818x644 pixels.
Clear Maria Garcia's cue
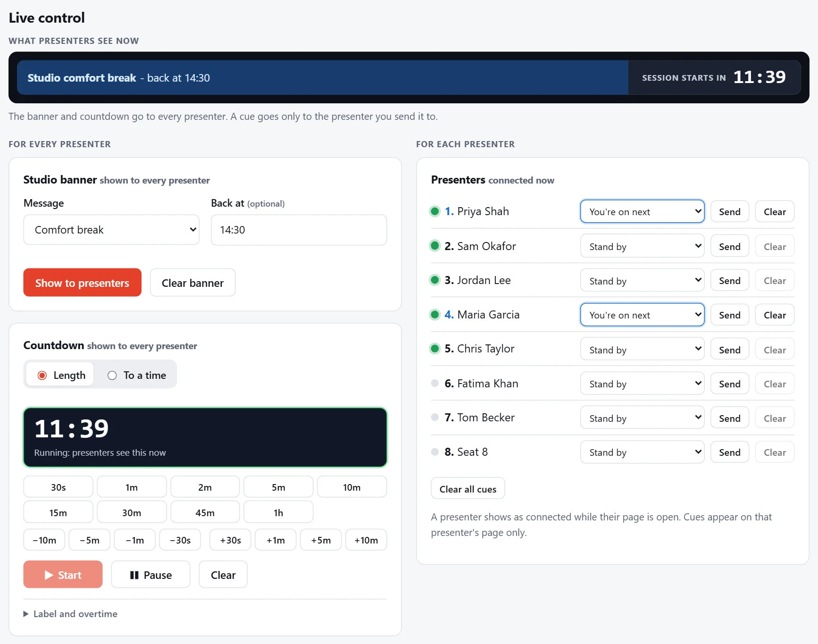775,315
